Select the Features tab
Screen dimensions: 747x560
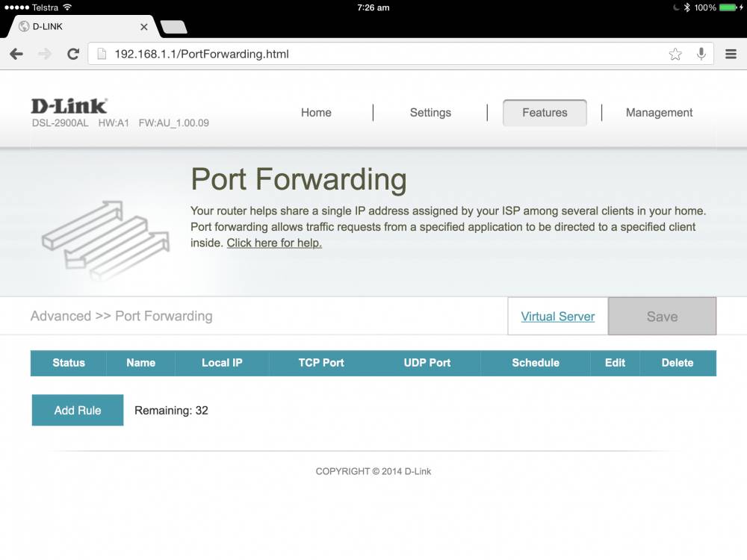[545, 113]
